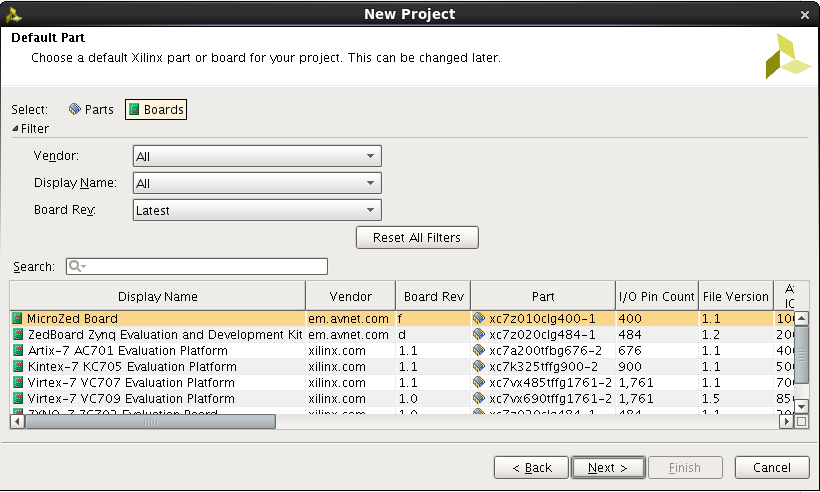Sort by File Version column header
820x492 pixels.
click(x=736, y=296)
